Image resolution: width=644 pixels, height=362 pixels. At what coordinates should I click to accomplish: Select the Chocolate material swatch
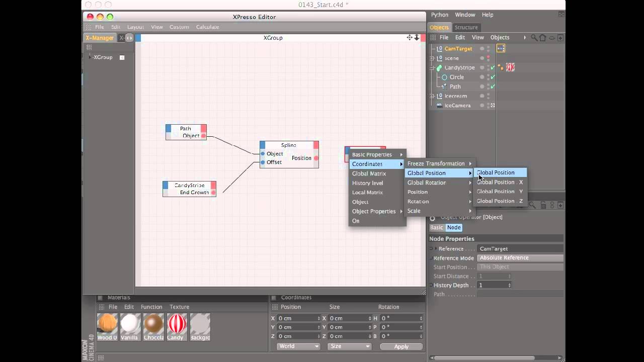pyautogui.click(x=153, y=327)
